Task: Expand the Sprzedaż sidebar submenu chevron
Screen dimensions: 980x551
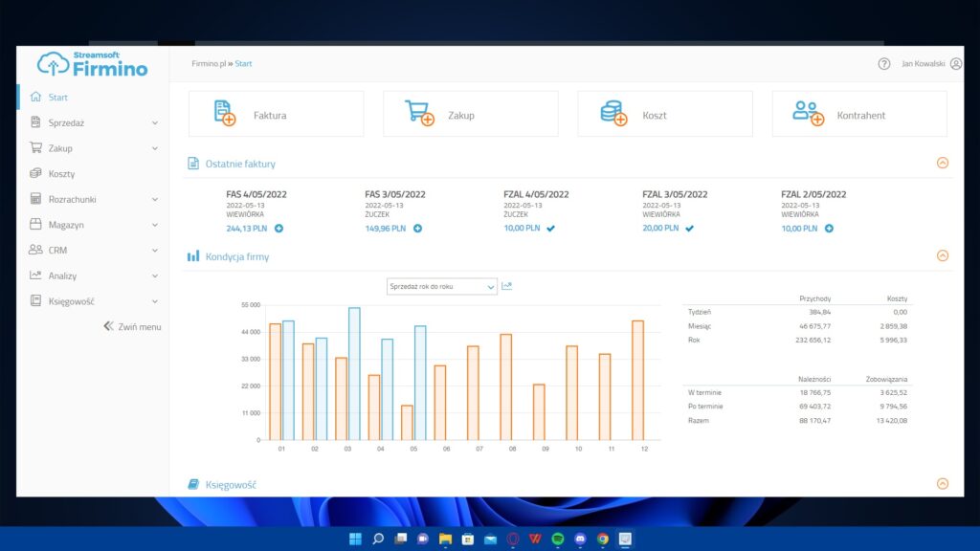Action: tap(154, 123)
